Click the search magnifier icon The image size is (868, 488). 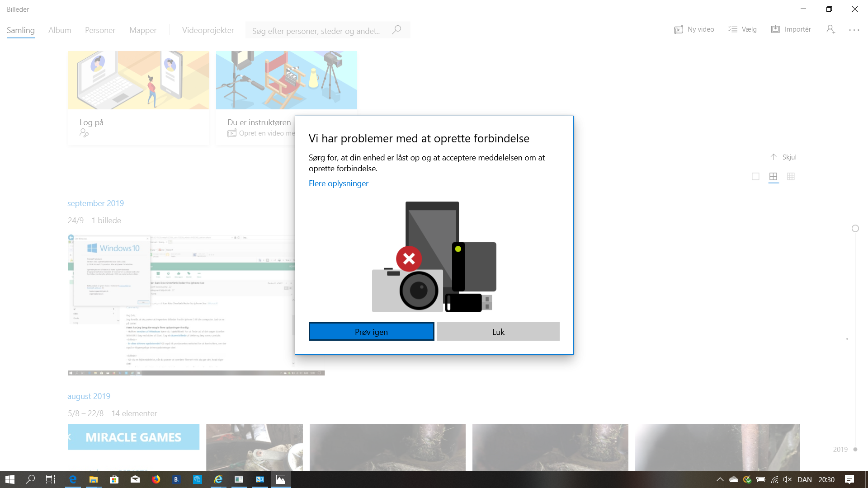396,30
